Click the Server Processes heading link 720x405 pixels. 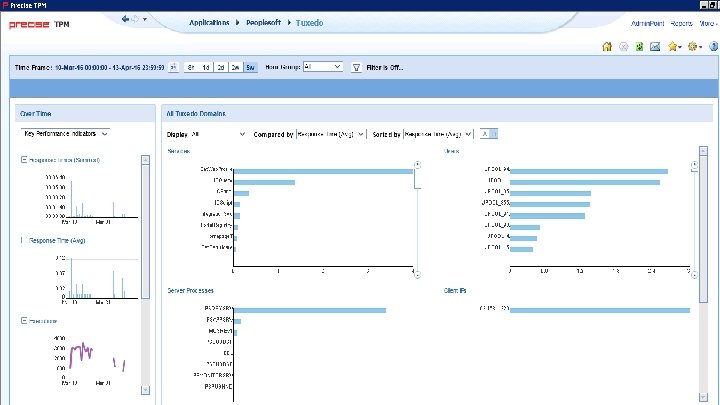click(190, 291)
